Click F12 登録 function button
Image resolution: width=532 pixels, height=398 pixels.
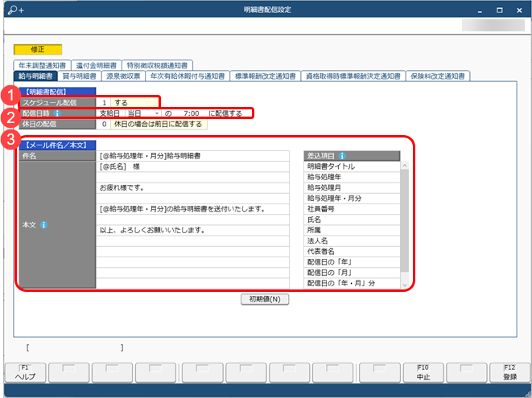point(509,372)
